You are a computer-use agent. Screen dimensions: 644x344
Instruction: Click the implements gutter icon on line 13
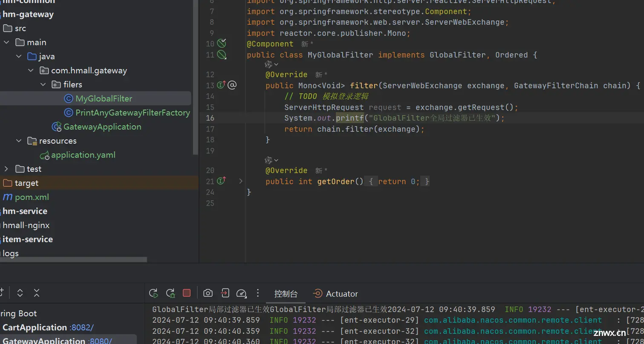tap(221, 85)
